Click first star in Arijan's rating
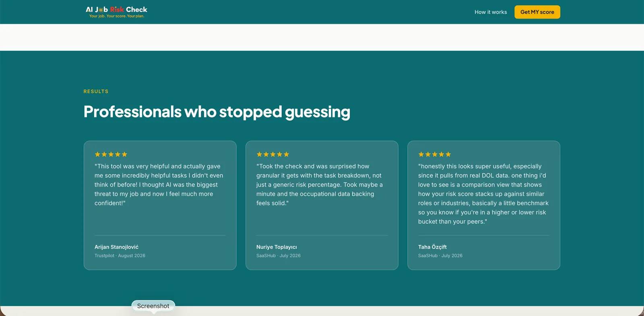Image resolution: width=644 pixels, height=316 pixels. tap(97, 154)
